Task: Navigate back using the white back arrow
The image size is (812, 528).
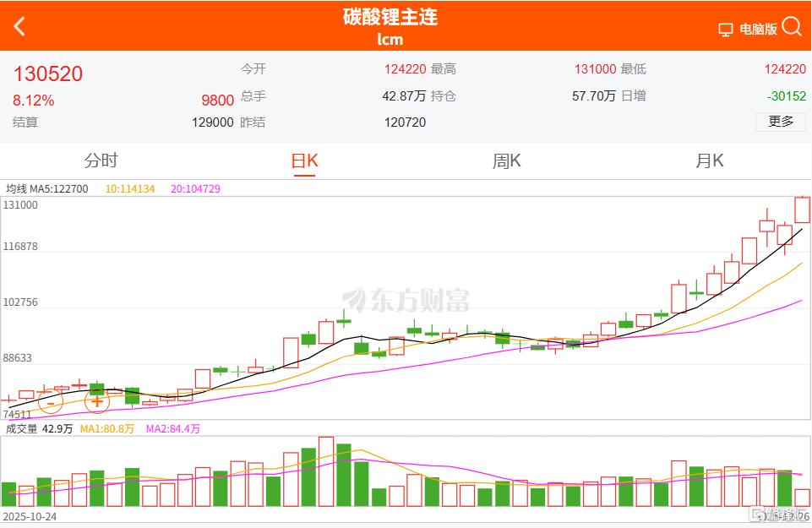Action: (x=19, y=25)
